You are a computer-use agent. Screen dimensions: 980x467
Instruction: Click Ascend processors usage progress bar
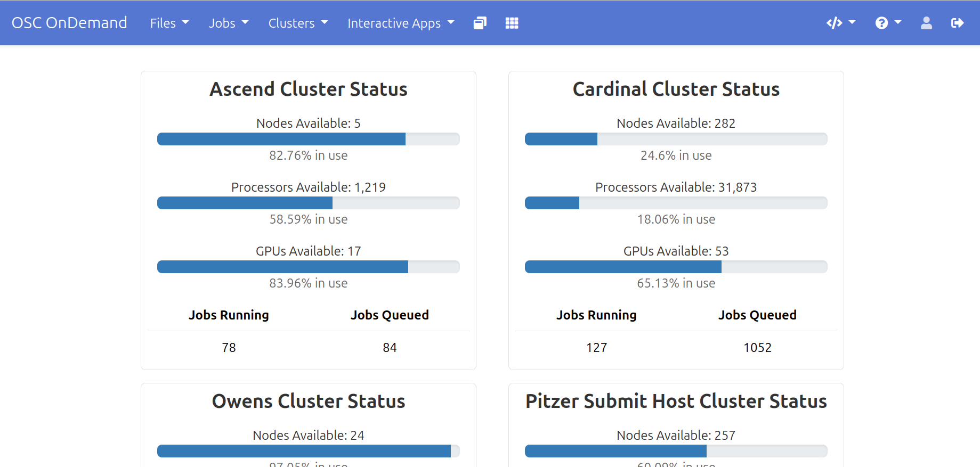308,203
